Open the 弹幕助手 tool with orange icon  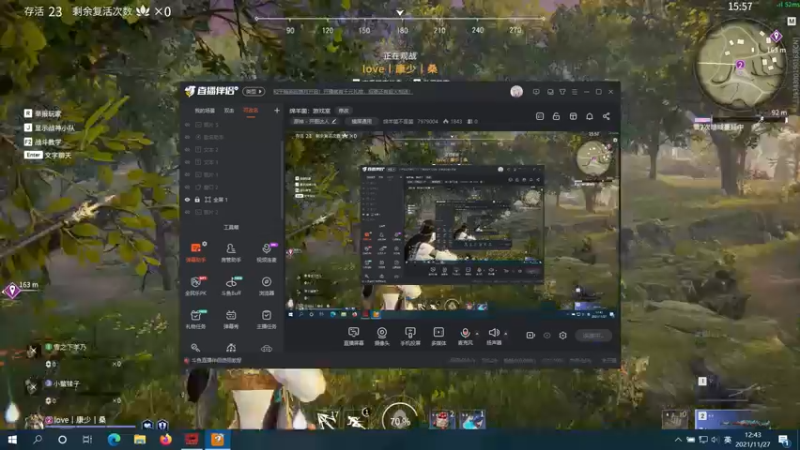click(195, 252)
